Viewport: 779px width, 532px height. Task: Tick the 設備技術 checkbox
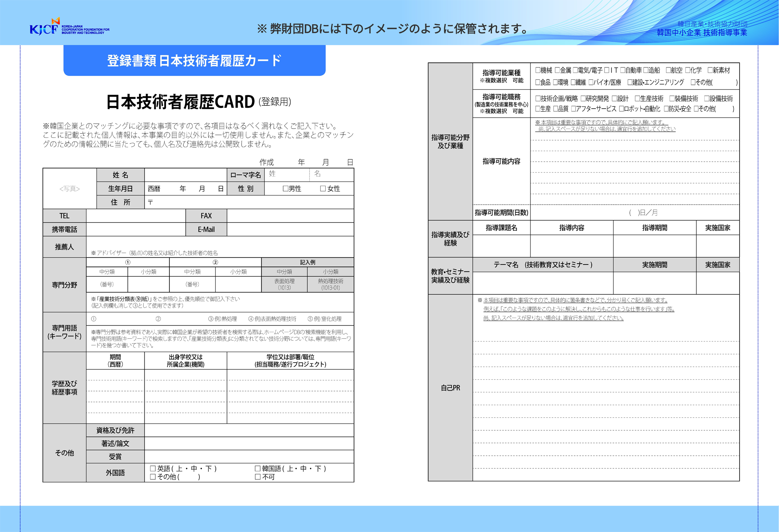tap(707, 99)
